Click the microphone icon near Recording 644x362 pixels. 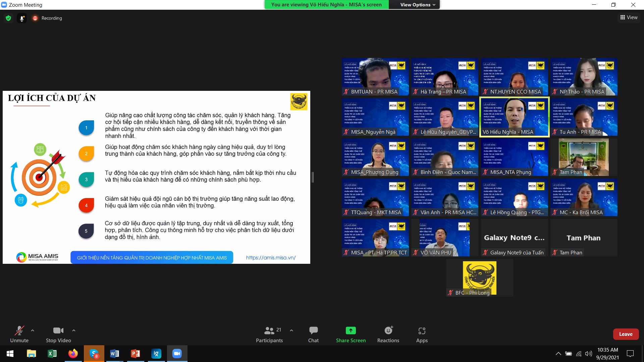point(22,18)
